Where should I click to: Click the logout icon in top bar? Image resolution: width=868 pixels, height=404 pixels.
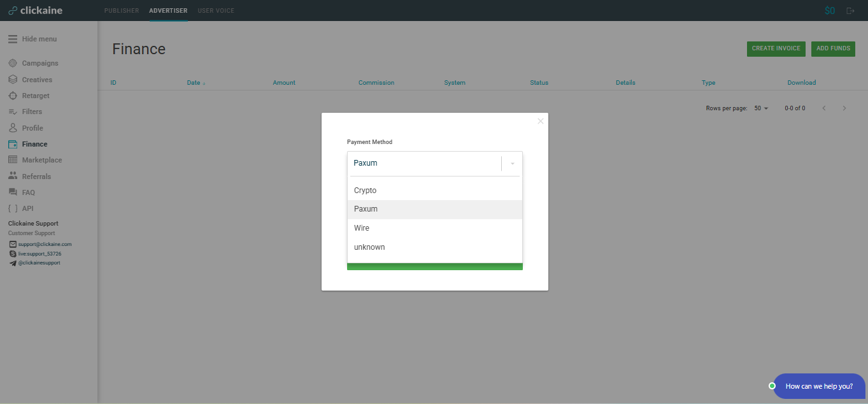click(x=850, y=11)
